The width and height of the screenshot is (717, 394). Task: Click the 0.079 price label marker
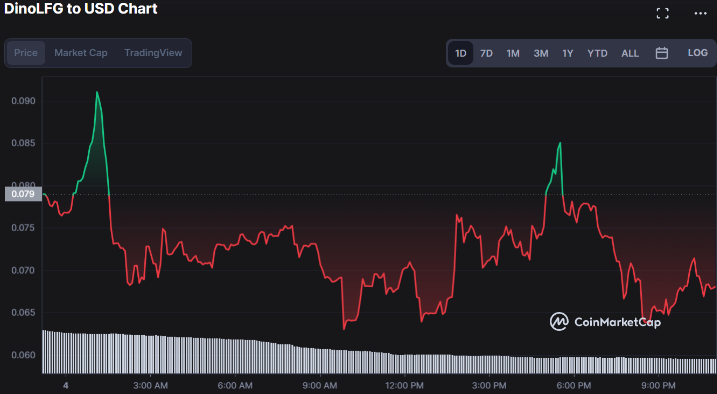(x=23, y=194)
